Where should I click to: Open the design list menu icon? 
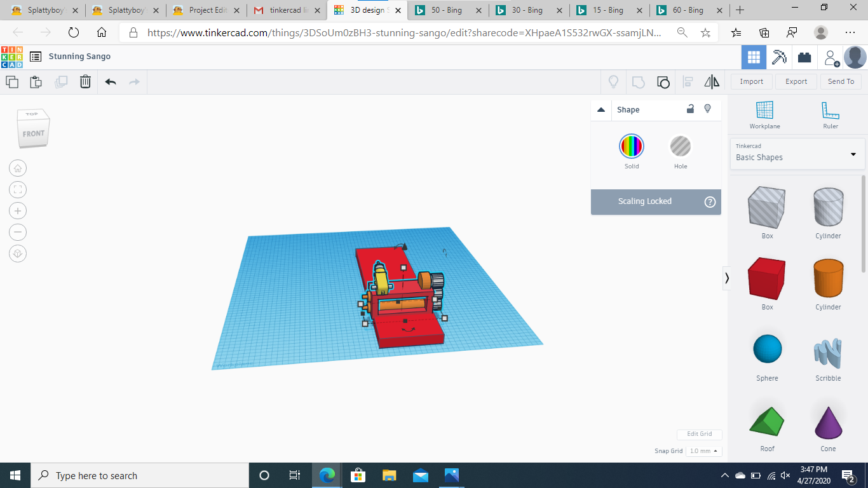(36, 57)
